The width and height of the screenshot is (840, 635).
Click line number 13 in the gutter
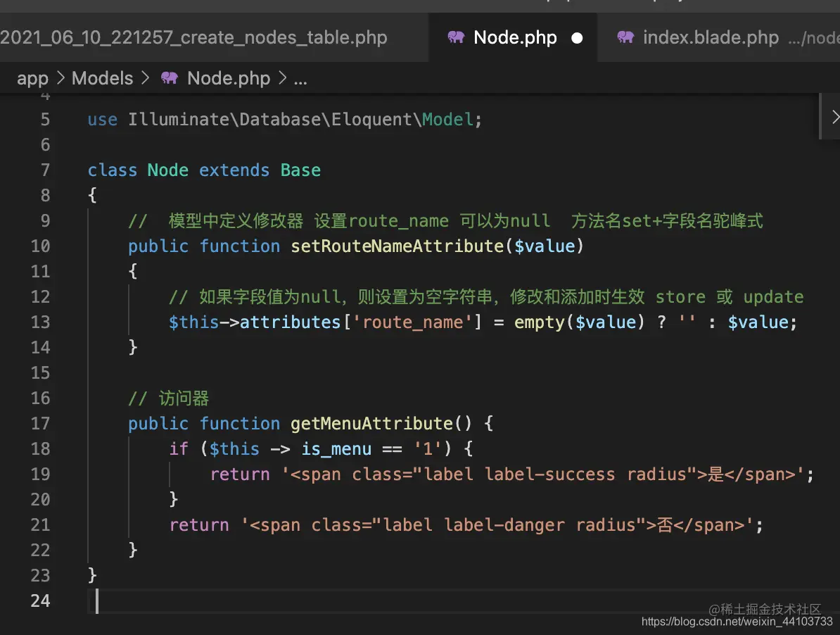tap(40, 322)
